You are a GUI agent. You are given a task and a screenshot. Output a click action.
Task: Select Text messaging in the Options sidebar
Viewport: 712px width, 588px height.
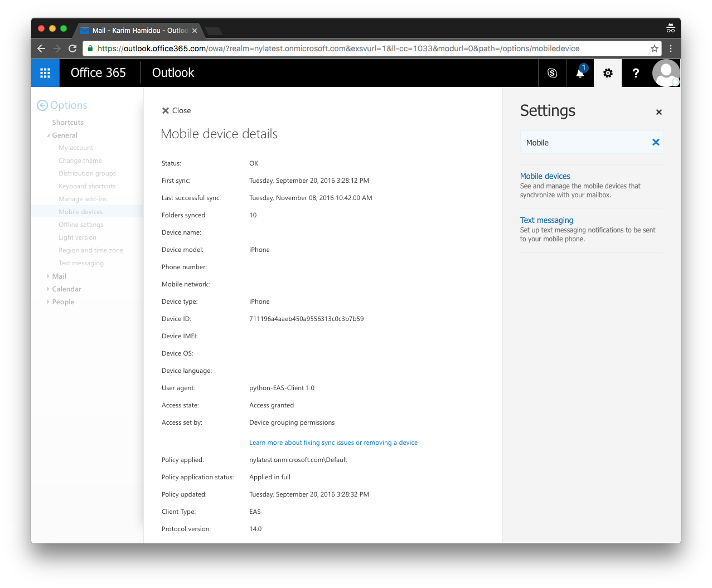click(81, 263)
